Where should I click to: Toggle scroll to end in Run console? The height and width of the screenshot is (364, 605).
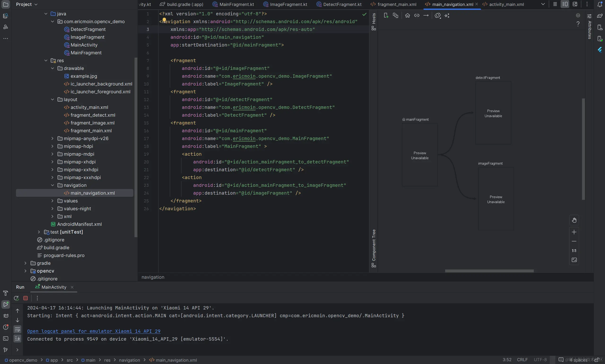[x=17, y=339]
